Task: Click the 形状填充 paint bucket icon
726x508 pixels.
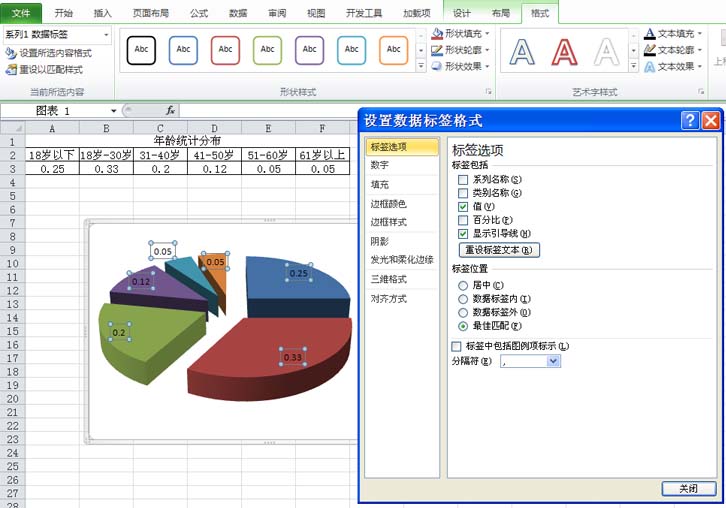Action: [437, 33]
